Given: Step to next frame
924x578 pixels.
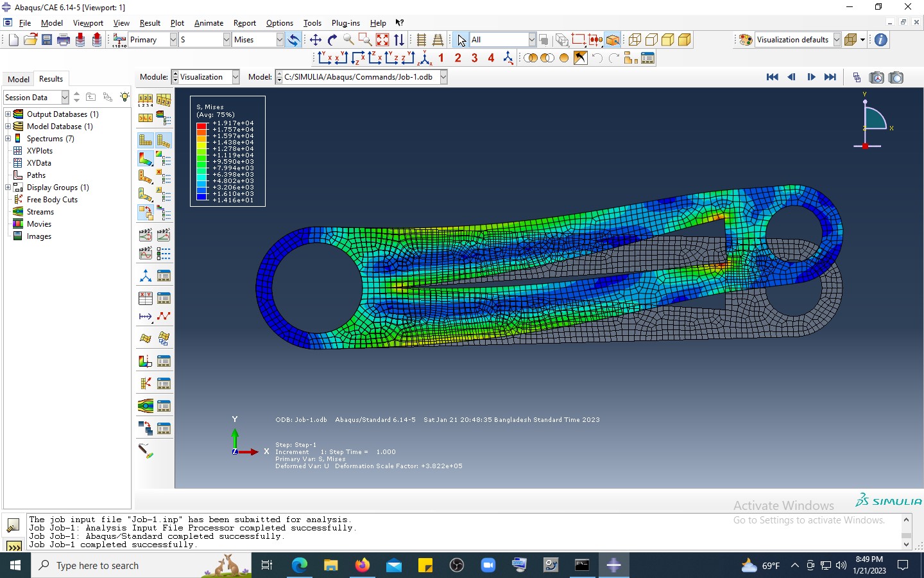Looking at the screenshot, I should (811, 77).
